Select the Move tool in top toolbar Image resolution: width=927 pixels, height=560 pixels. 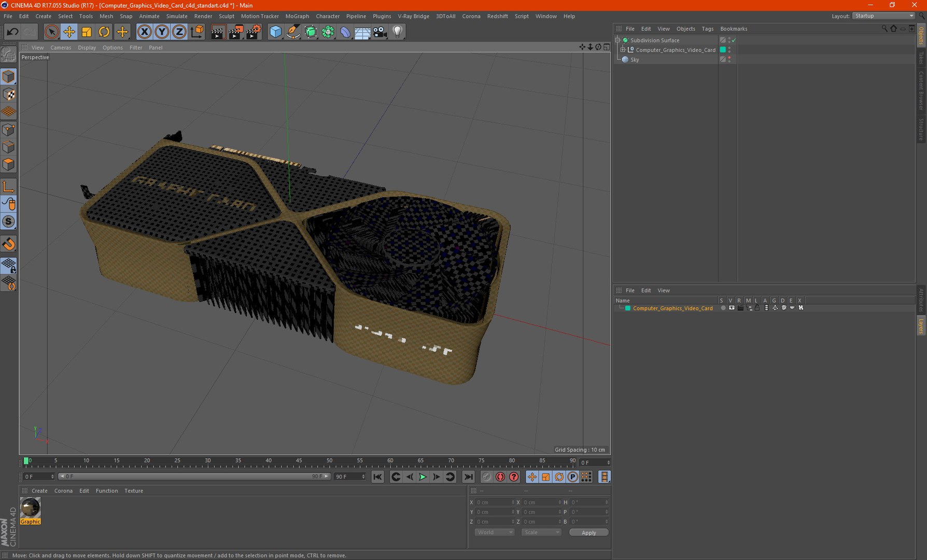tap(69, 32)
